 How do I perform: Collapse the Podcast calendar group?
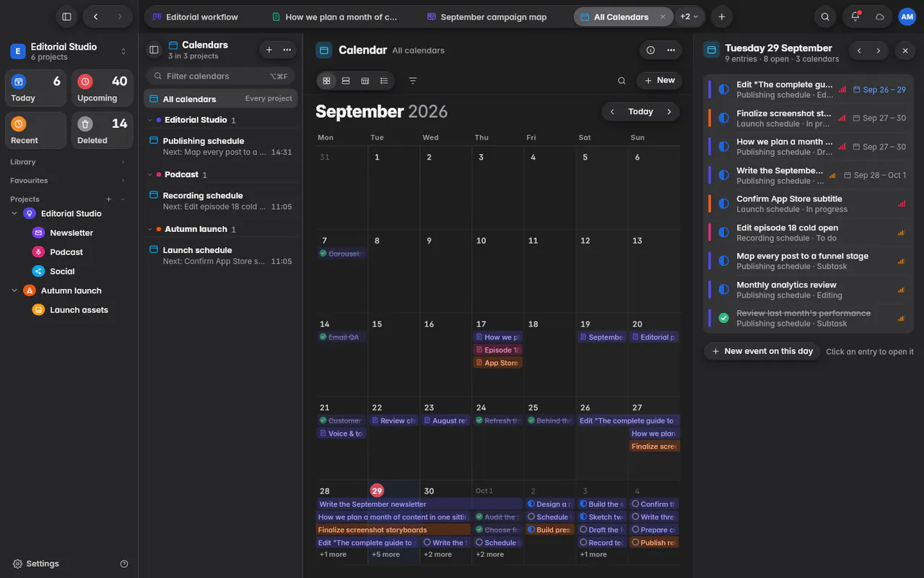tap(150, 175)
